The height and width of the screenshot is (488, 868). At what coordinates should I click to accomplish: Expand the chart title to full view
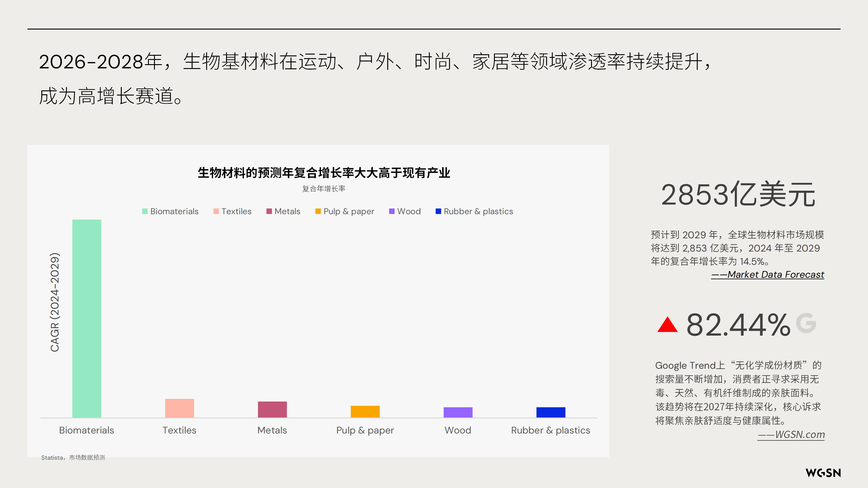point(325,173)
